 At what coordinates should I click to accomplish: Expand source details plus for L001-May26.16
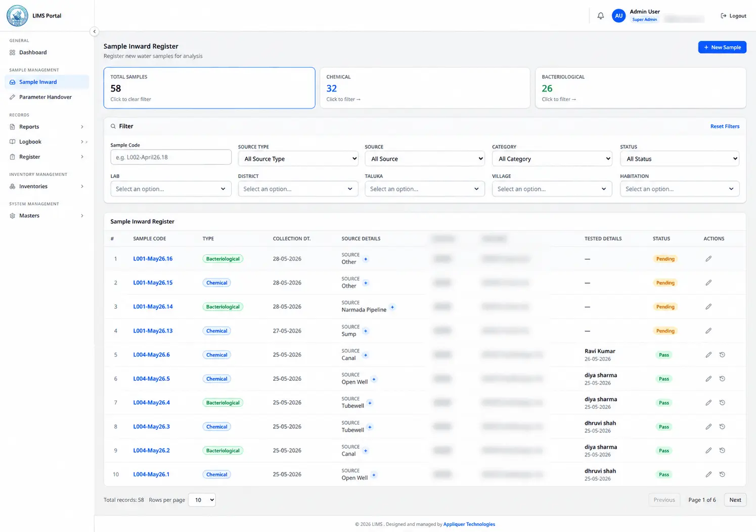(x=366, y=259)
